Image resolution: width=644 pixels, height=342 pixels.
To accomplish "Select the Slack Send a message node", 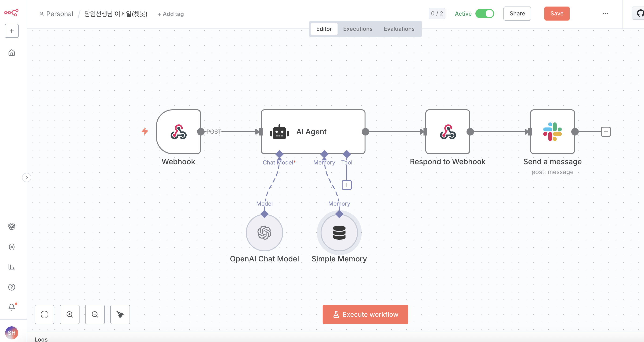I will 553,132.
